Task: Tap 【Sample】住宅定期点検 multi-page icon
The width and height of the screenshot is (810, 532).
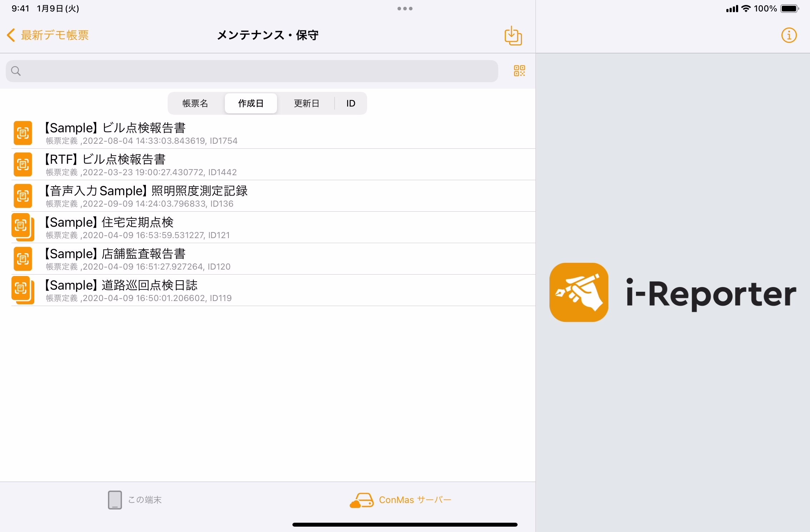Action: point(23,227)
